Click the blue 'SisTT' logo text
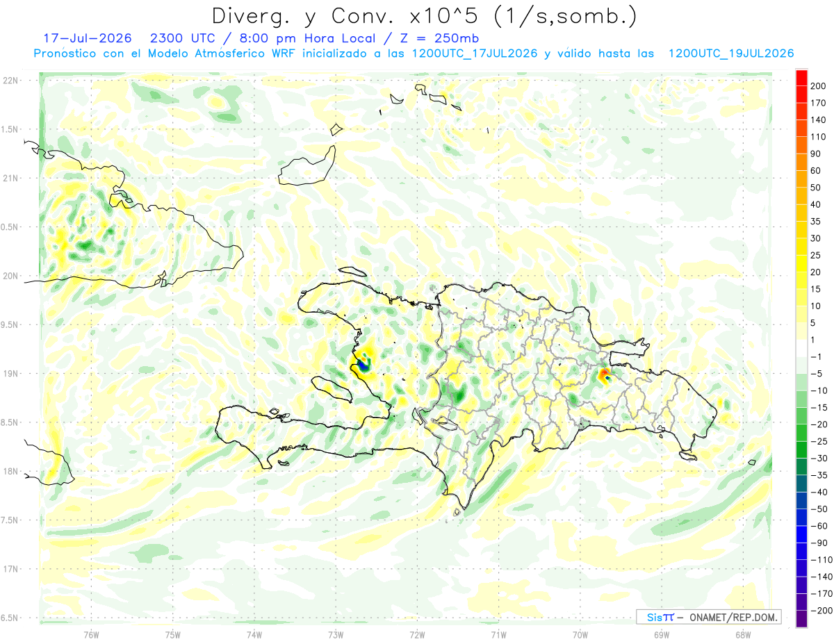 coord(660,617)
